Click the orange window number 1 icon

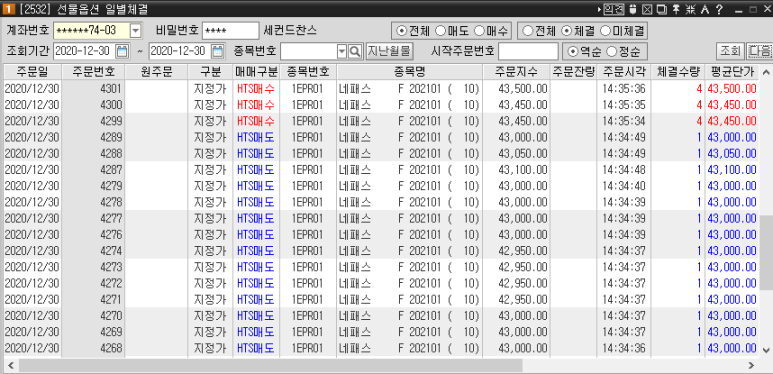point(8,9)
